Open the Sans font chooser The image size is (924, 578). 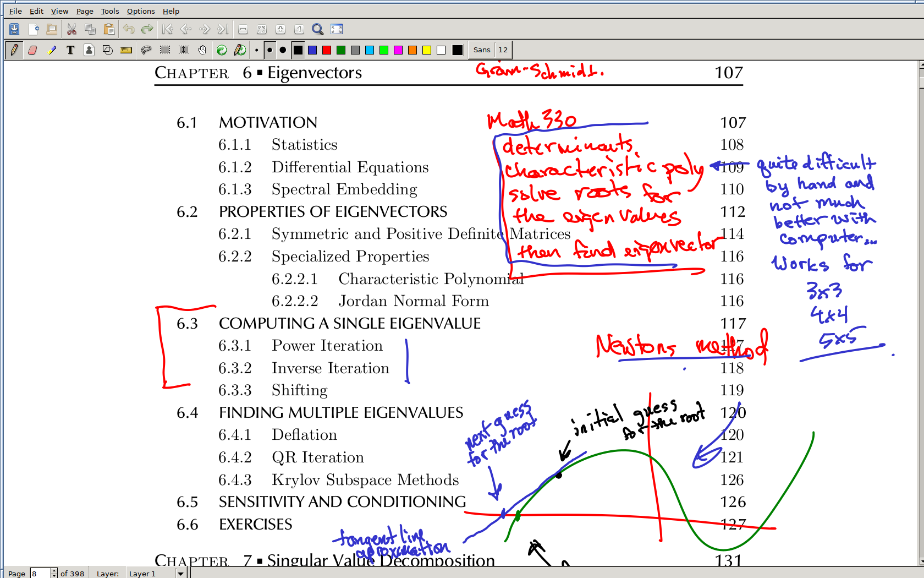(482, 50)
